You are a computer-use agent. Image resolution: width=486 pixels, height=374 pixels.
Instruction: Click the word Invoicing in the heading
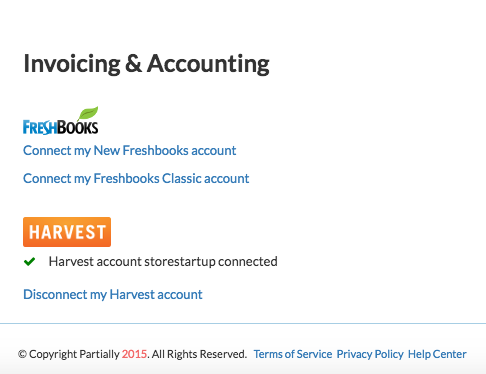click(x=72, y=64)
